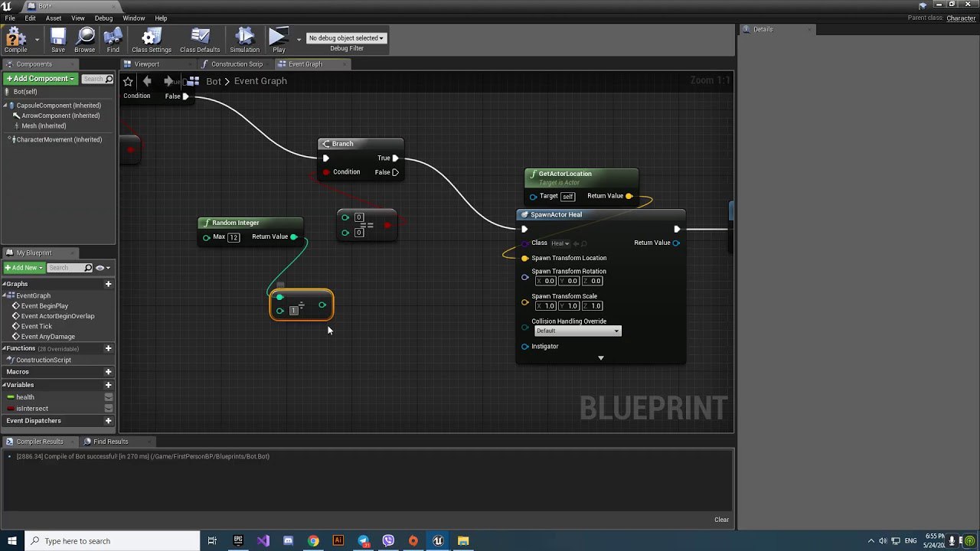
Task: Collapse the Graphs section
Action: 4,284
